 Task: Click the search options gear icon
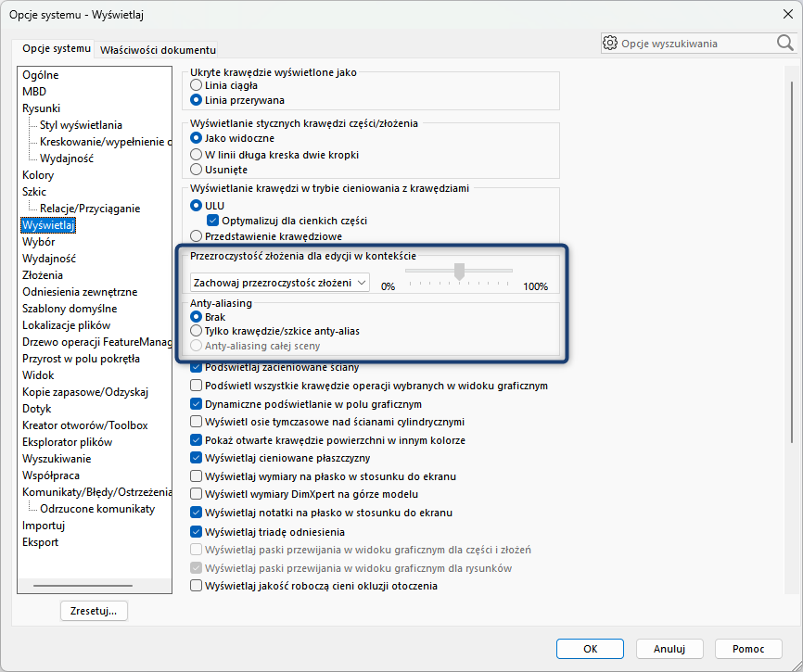tap(610, 43)
